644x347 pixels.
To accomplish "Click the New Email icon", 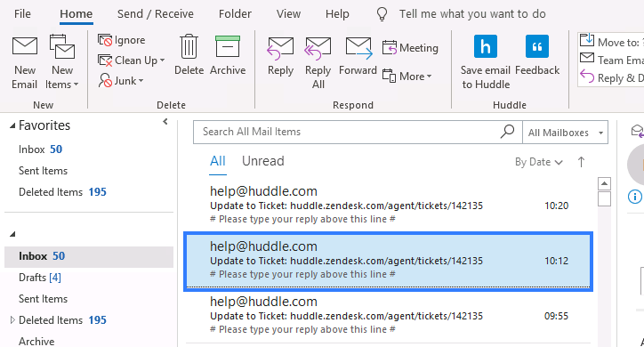I will click(x=25, y=62).
